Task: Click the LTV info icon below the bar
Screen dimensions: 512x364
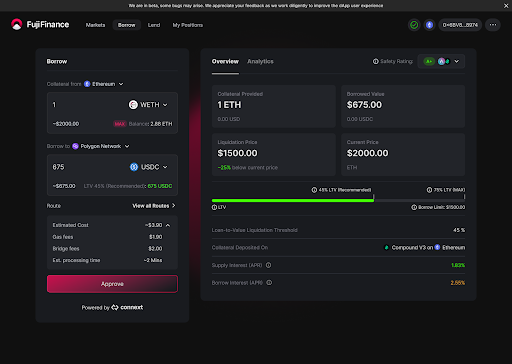Action: [x=214, y=207]
